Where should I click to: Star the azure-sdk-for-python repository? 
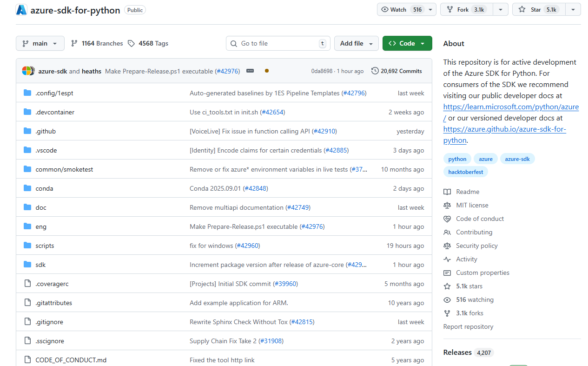coord(540,9)
